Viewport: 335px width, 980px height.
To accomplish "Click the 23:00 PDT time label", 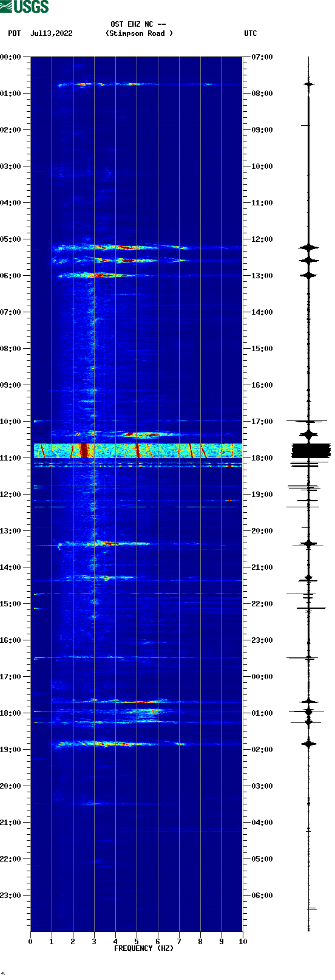I will pyautogui.click(x=11, y=896).
